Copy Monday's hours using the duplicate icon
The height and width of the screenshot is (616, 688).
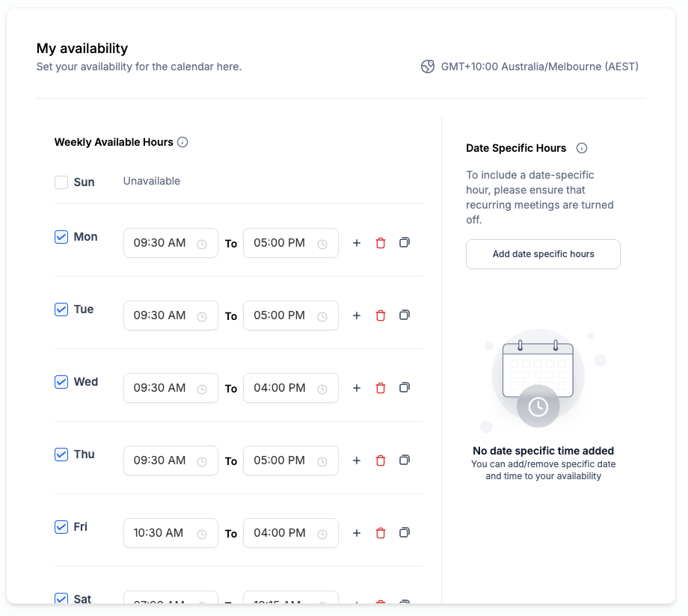point(405,242)
